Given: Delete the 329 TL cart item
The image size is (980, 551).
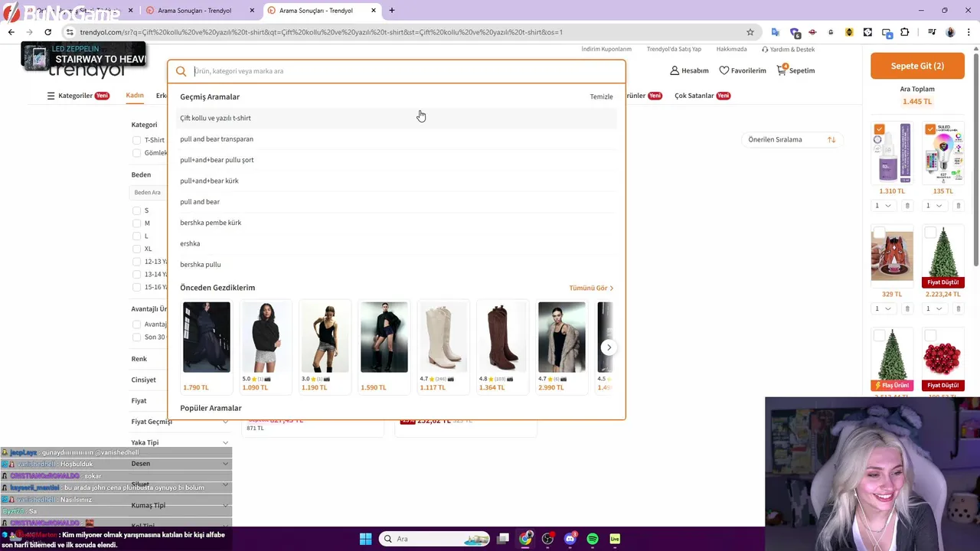Looking at the screenshot, I should point(907,309).
